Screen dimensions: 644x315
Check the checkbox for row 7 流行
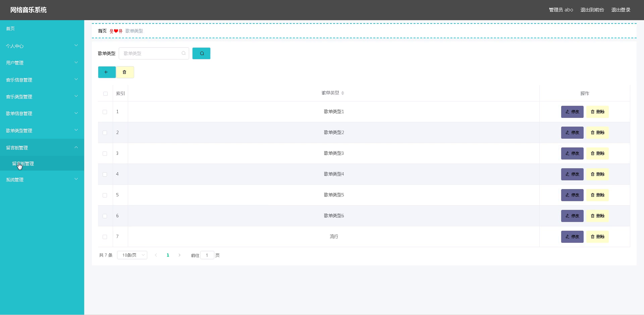pyautogui.click(x=105, y=237)
